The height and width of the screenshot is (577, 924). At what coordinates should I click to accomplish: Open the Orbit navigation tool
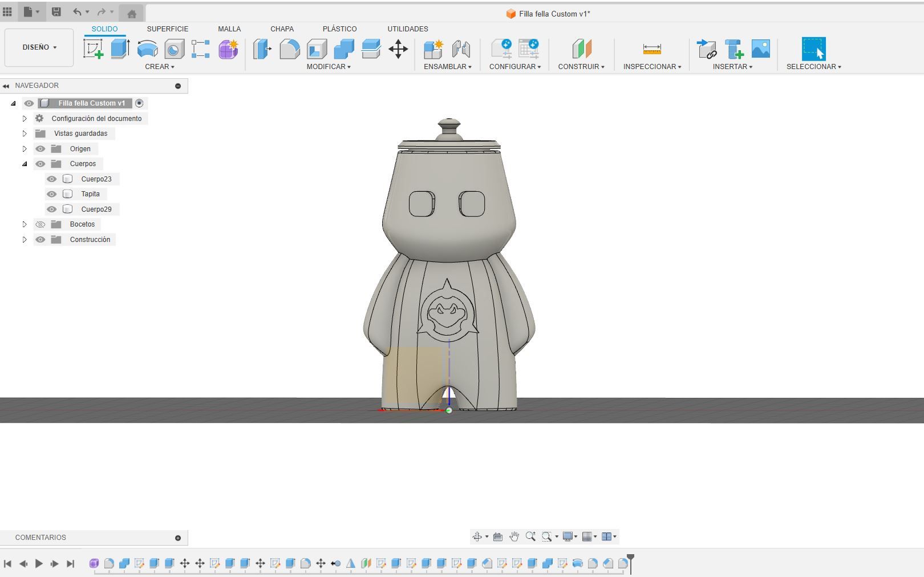pos(477,536)
